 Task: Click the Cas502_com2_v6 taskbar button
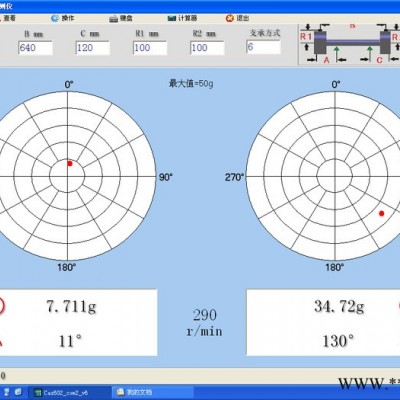tap(69, 392)
